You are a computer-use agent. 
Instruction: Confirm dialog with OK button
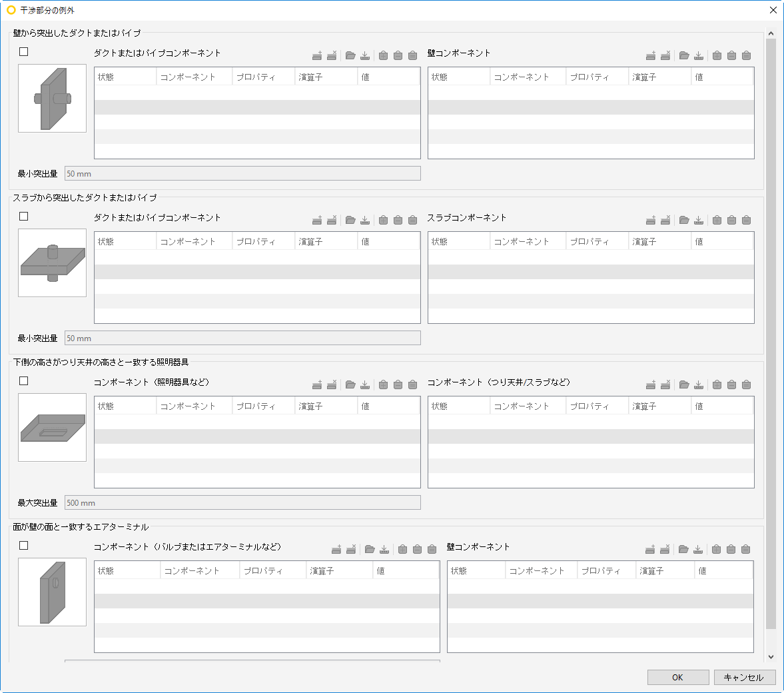coord(678,677)
